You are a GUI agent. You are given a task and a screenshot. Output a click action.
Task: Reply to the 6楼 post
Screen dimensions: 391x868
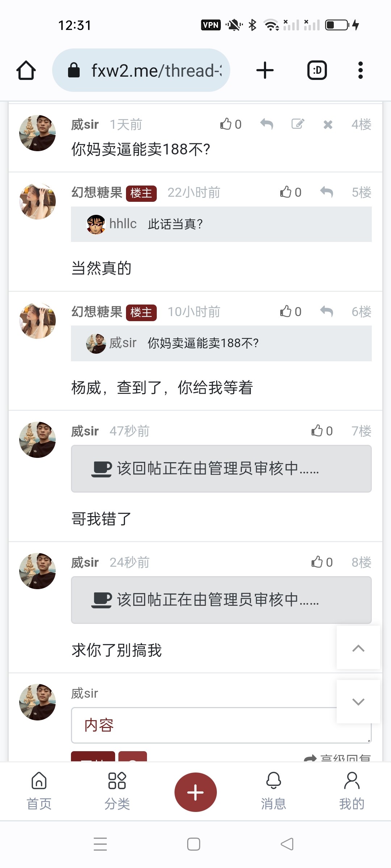click(327, 311)
